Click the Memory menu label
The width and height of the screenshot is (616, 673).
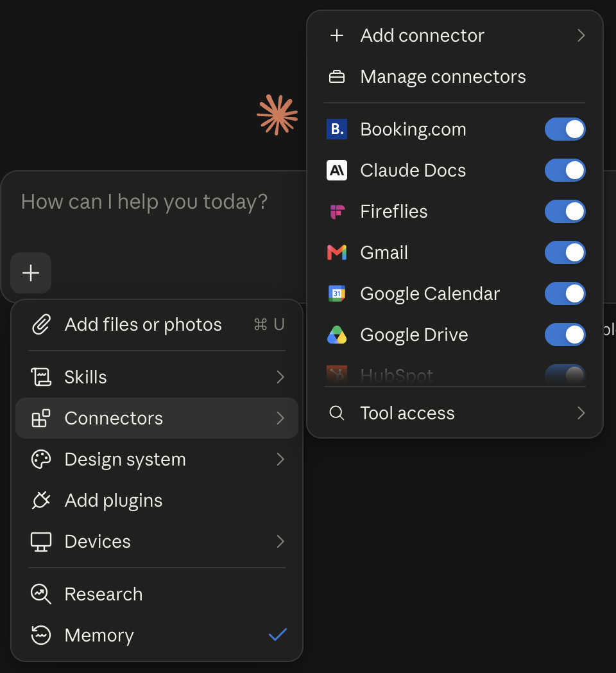pyautogui.click(x=99, y=636)
